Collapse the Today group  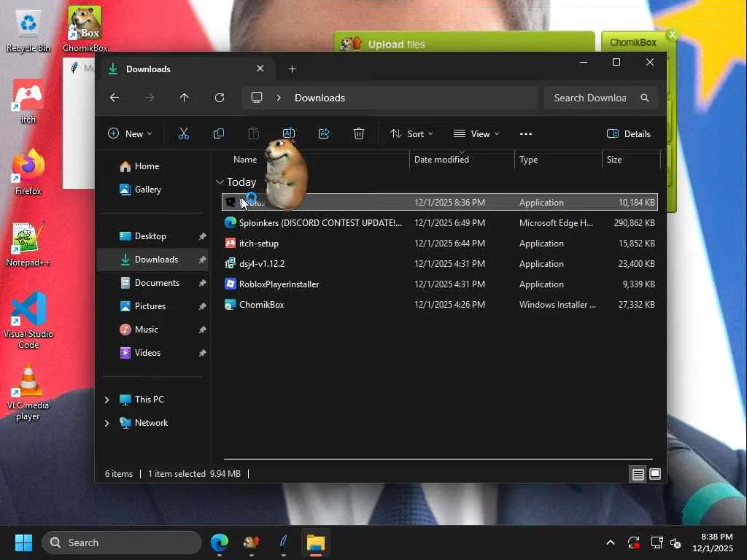coord(220,182)
